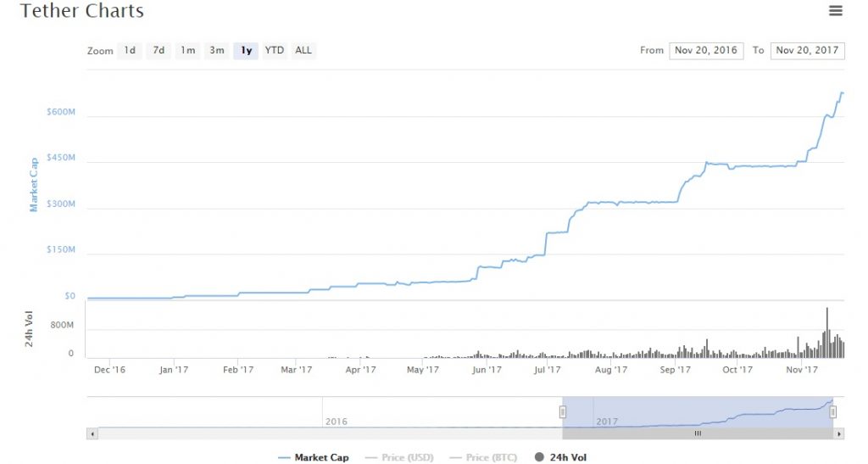Select the 1y zoom range
This screenshot has height=464, width=868.
[246, 50]
